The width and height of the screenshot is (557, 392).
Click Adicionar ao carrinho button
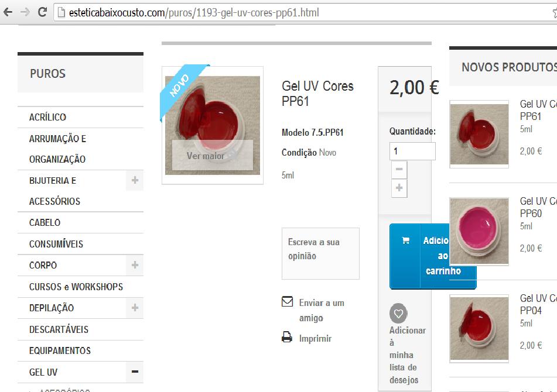433,256
